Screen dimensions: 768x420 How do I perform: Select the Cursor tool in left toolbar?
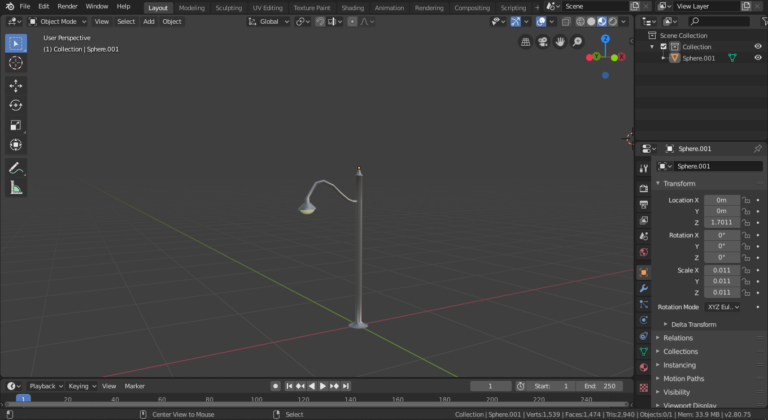(16, 63)
